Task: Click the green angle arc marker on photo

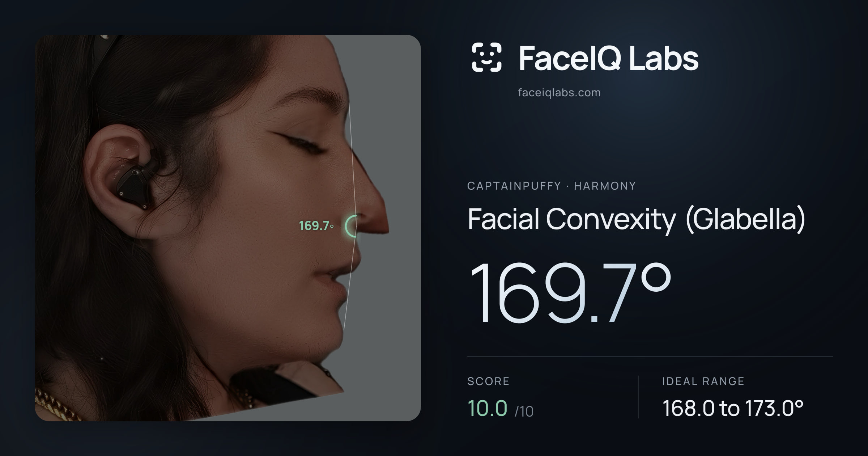Action: click(351, 226)
